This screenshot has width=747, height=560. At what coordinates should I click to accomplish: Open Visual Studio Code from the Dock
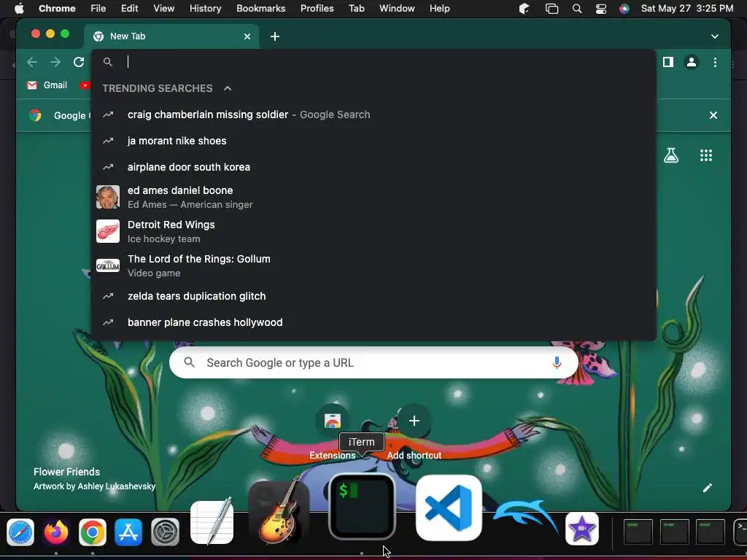pyautogui.click(x=449, y=507)
